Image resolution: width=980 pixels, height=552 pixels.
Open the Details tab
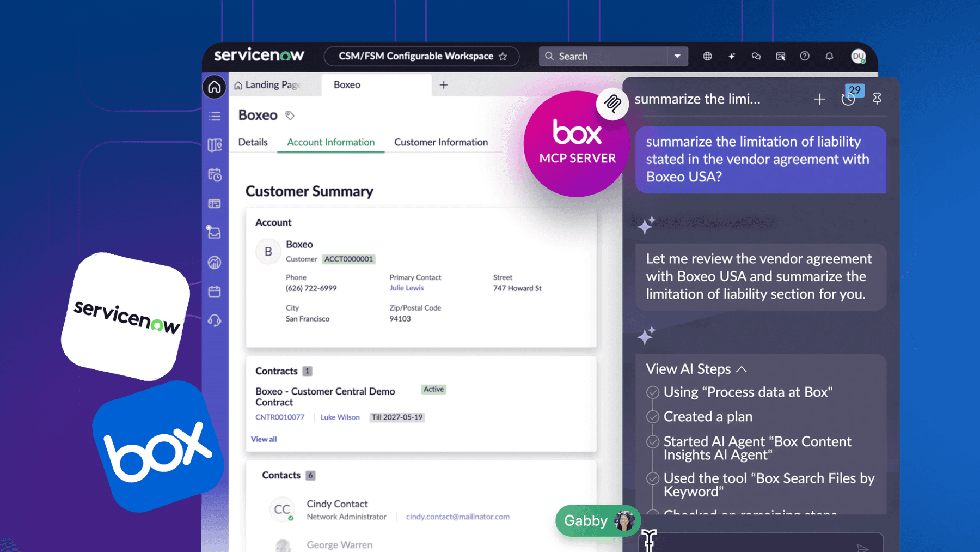click(253, 142)
